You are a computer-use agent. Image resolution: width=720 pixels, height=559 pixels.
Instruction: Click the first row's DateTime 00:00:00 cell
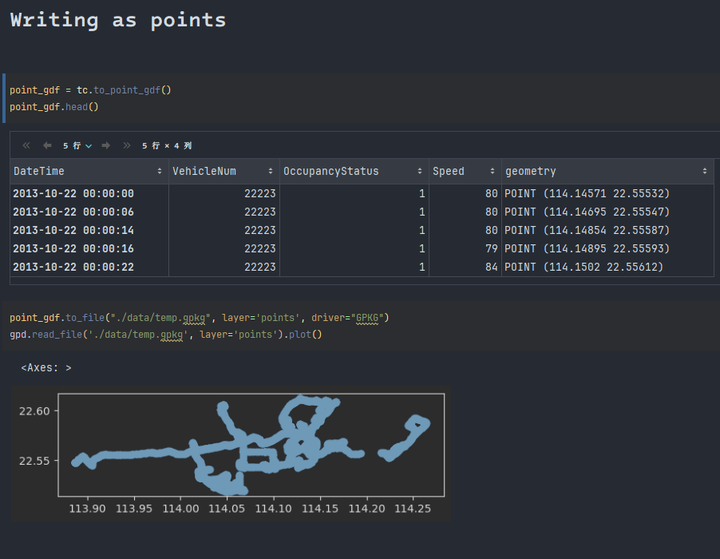73,194
